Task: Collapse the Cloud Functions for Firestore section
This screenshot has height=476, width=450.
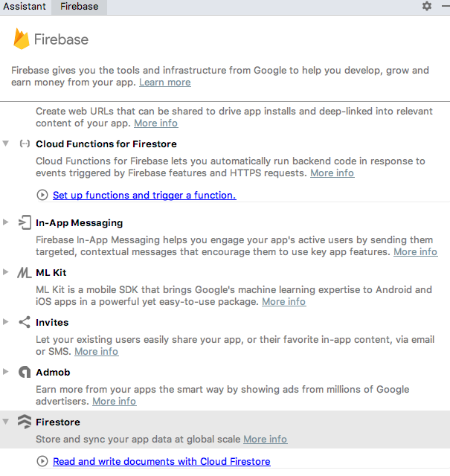Action: click(6, 144)
